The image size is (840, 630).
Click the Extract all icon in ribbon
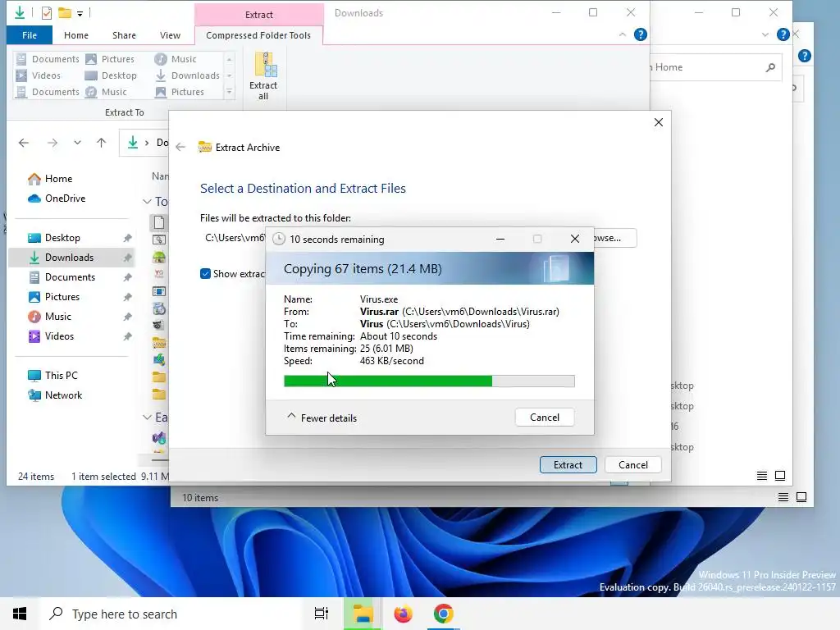pyautogui.click(x=263, y=75)
